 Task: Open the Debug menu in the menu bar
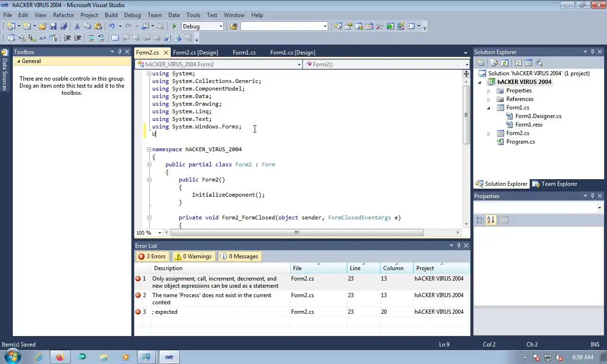click(x=132, y=15)
